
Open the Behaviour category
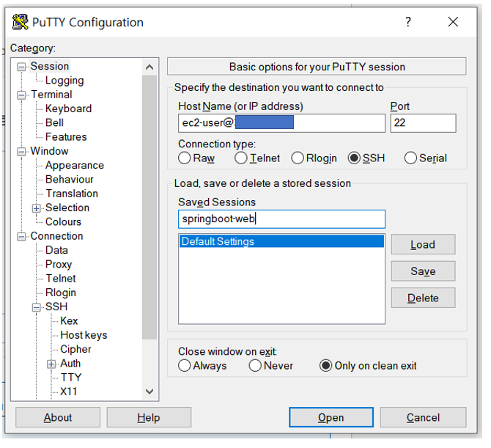click(x=69, y=179)
